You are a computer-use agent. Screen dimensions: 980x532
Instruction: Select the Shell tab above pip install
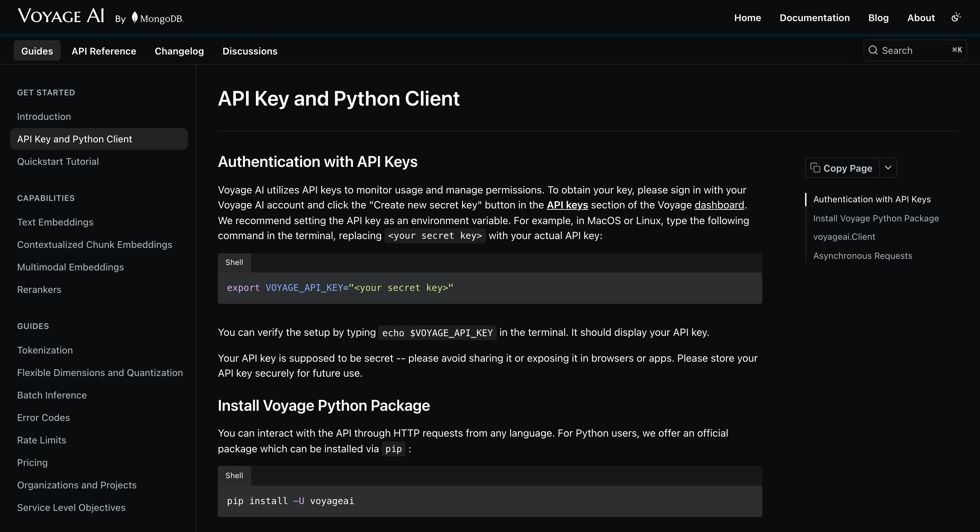(x=234, y=476)
